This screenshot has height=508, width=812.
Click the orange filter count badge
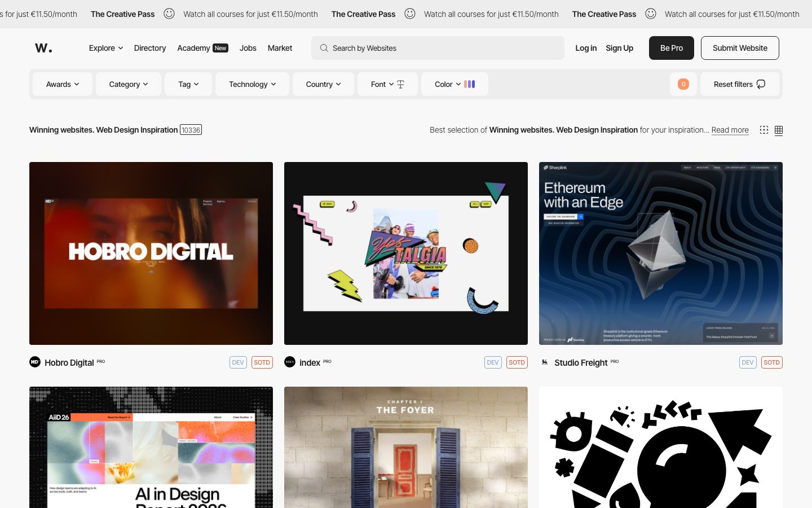pyautogui.click(x=683, y=84)
